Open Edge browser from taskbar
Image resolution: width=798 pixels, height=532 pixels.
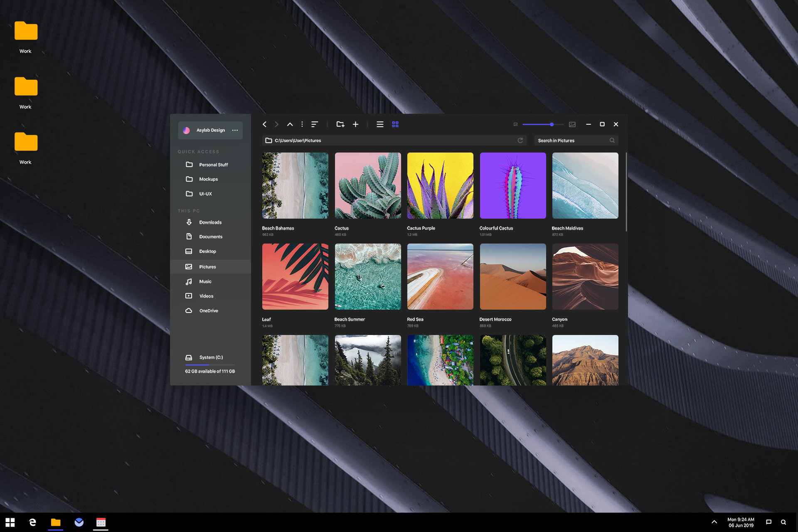point(32,522)
